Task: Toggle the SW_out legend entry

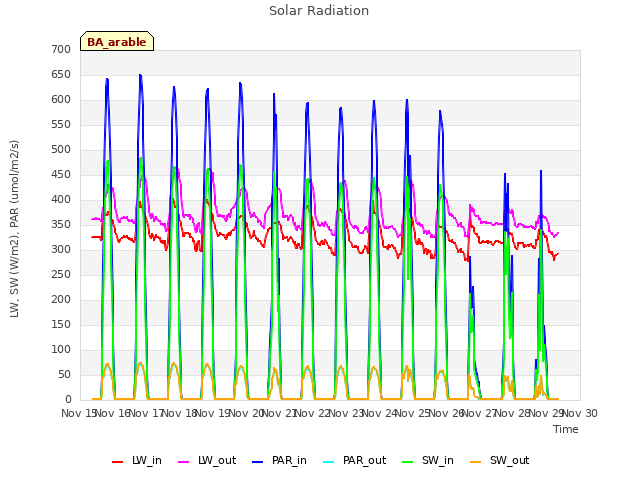Action: click(x=500, y=461)
